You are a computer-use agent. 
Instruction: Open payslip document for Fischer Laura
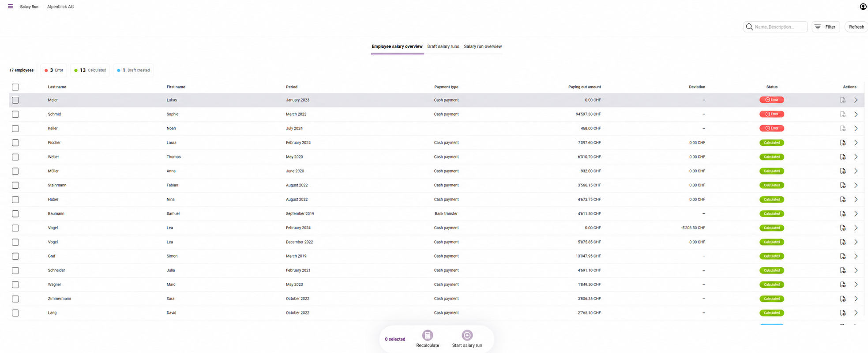(x=842, y=143)
